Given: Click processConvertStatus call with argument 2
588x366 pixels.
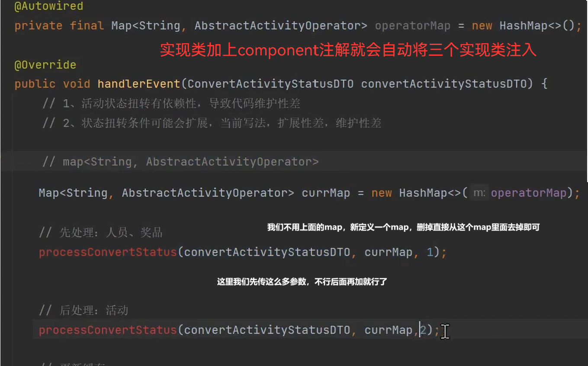Looking at the screenshot, I should [x=108, y=331].
